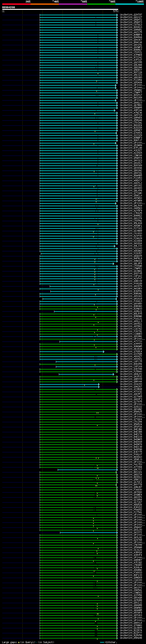
Task: Select hit label UniRef100_B9NBF4
Action: point(131,35)
